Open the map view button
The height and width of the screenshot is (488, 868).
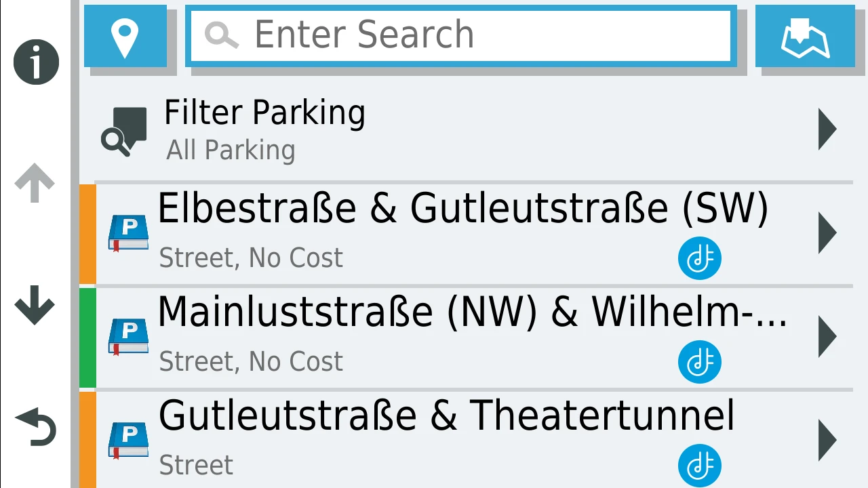(x=805, y=36)
